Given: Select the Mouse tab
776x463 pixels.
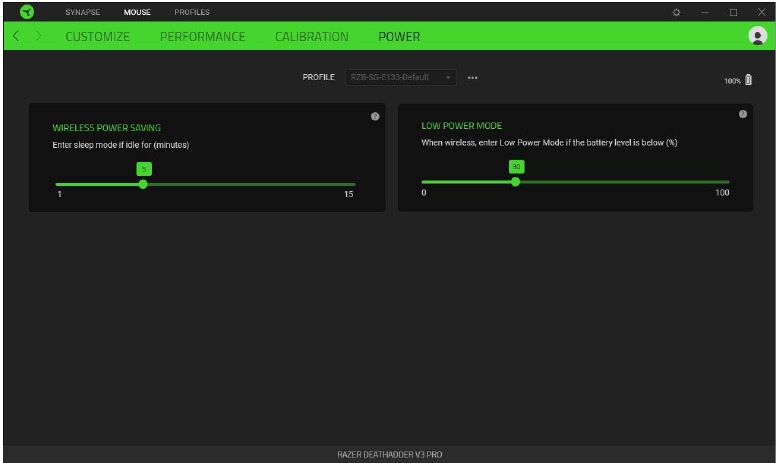Looking at the screenshot, I should (137, 12).
